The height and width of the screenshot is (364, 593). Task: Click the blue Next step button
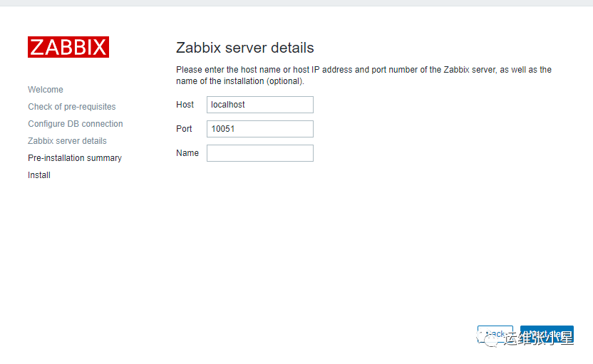[x=547, y=334]
